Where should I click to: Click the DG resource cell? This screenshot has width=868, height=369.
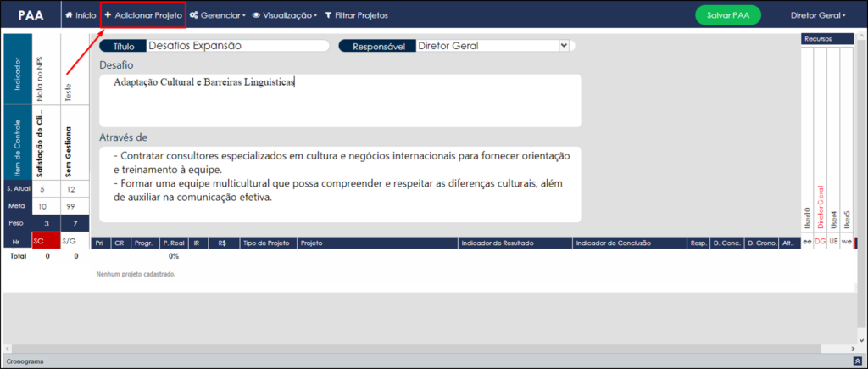(821, 242)
